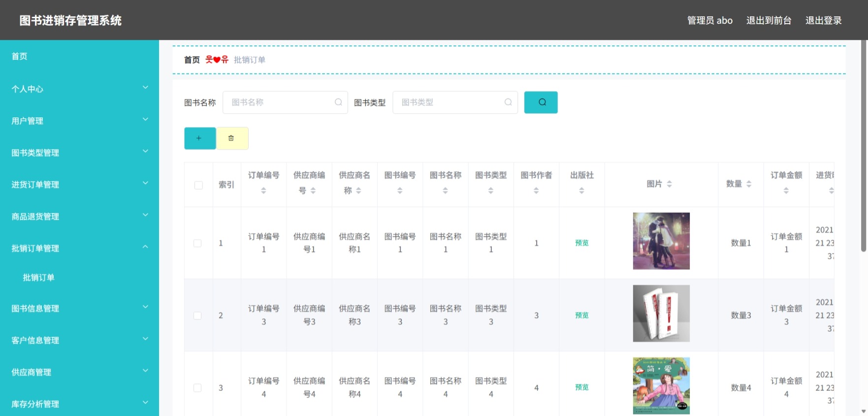Focus the 图书类型 search input
This screenshot has width=868, height=416.
coord(455,102)
